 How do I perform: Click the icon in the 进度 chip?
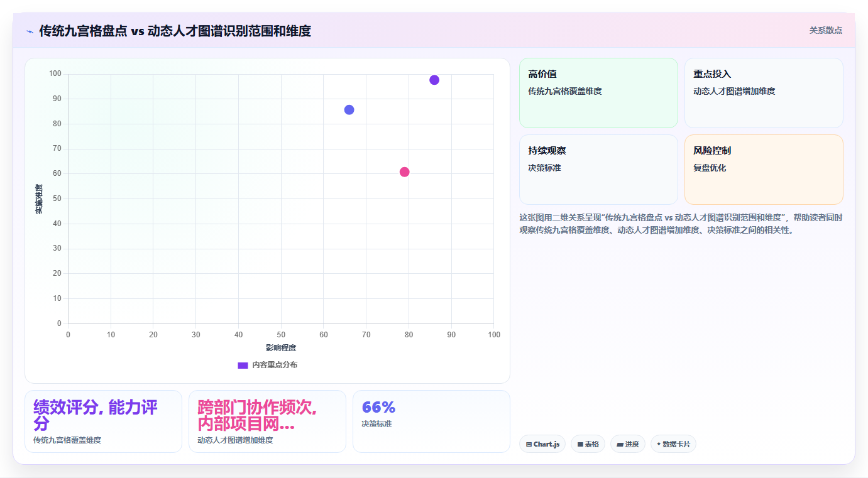tap(620, 444)
